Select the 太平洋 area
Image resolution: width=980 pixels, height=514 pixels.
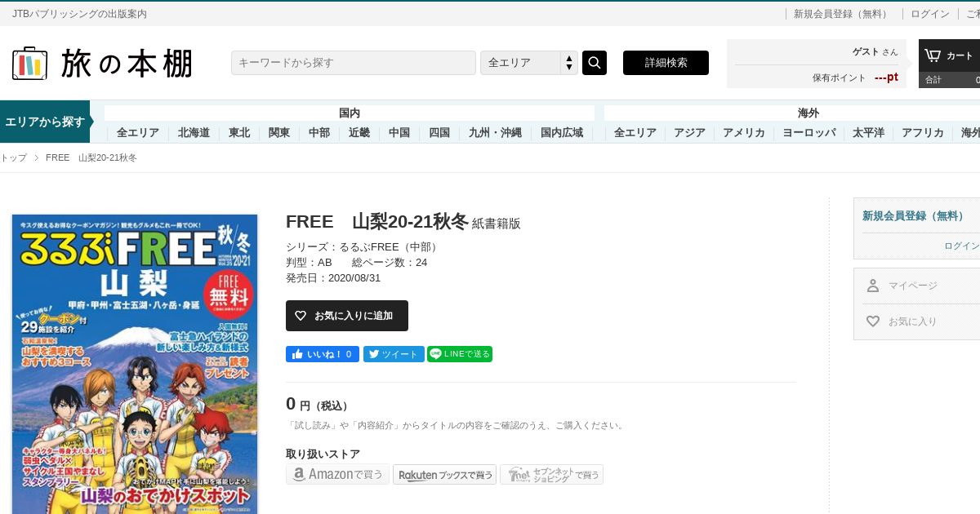point(869,133)
